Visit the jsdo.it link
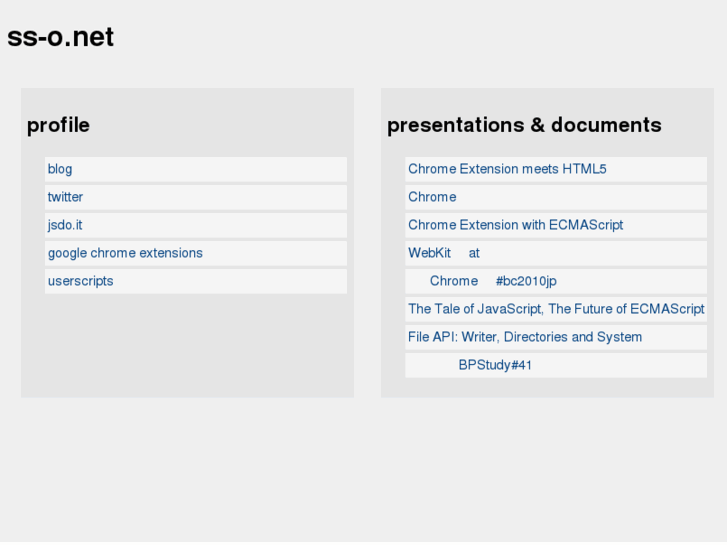 point(65,225)
